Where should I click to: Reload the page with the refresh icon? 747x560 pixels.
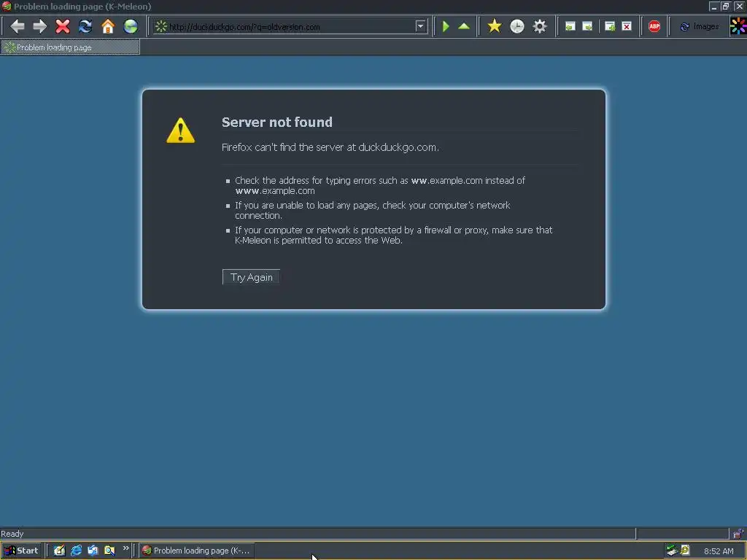click(85, 26)
